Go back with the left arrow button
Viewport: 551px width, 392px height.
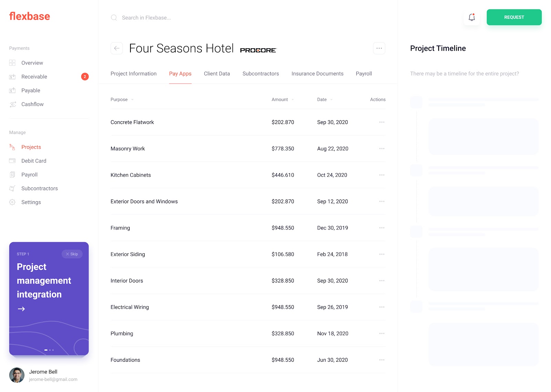(117, 48)
